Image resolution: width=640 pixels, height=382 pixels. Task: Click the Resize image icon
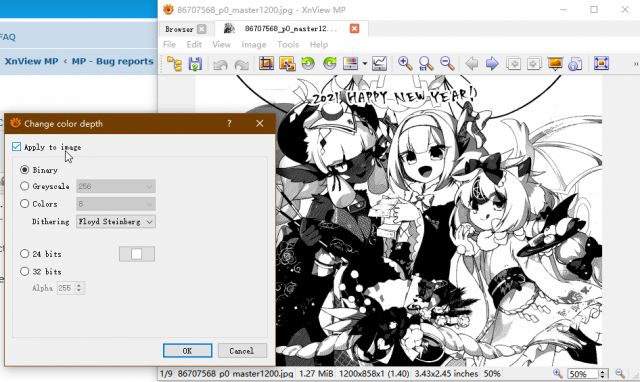pyautogui.click(x=287, y=64)
